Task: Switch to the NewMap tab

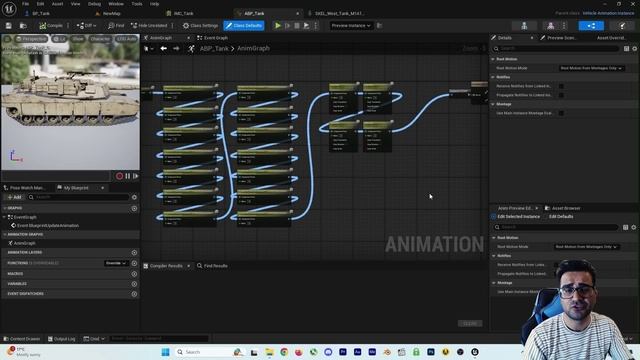Action: click(x=111, y=13)
